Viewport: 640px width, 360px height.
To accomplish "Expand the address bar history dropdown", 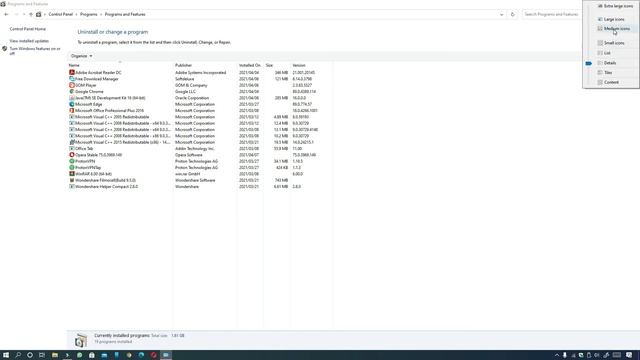I will (501, 14).
